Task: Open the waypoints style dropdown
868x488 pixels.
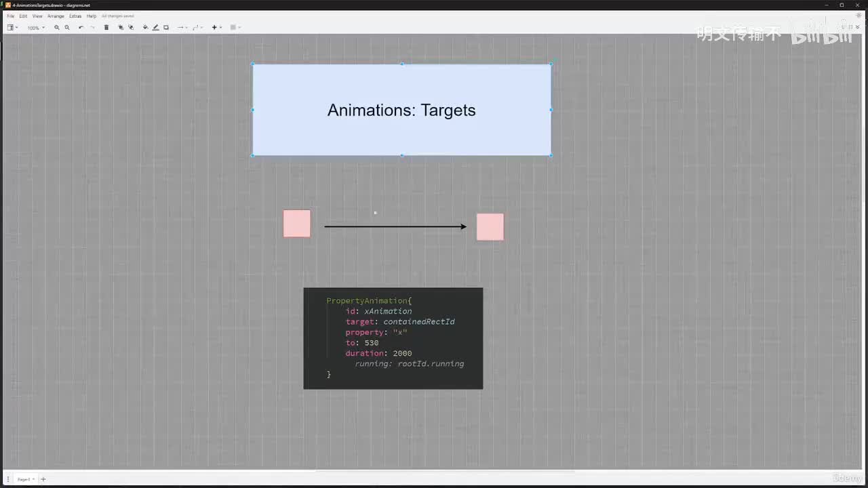Action: coord(197,27)
